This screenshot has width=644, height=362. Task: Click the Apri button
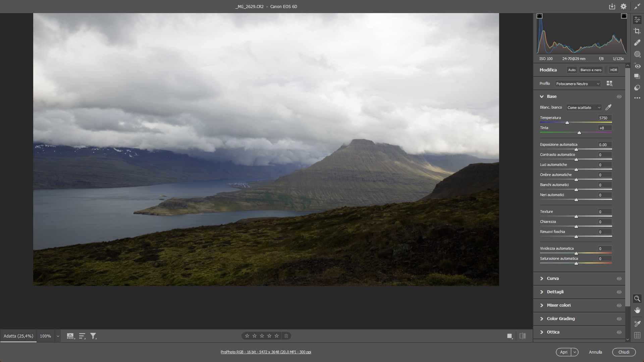564,352
